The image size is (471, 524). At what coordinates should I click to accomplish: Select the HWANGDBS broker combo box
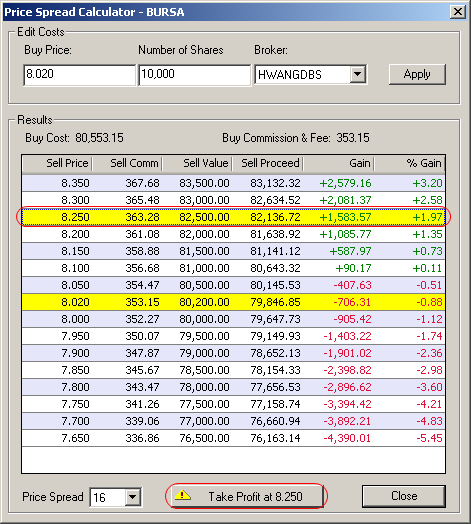pyautogui.click(x=311, y=74)
